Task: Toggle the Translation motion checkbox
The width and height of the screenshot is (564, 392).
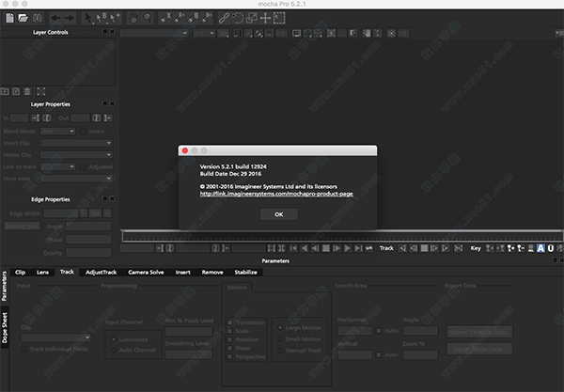Action: 230,322
